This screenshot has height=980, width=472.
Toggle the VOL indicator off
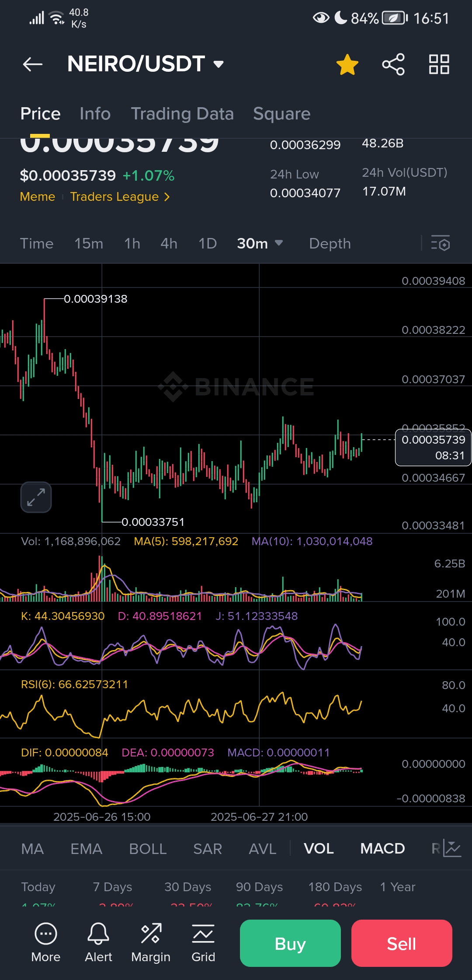click(319, 849)
